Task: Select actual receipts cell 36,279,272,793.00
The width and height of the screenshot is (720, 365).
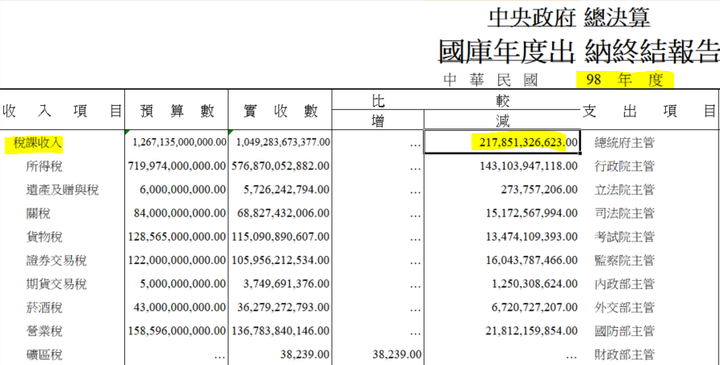Action: (283, 307)
